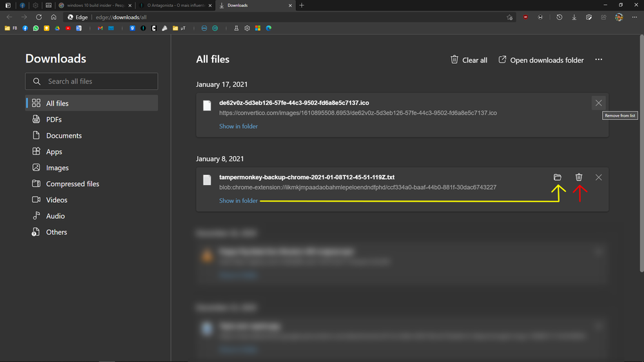The height and width of the screenshot is (362, 644).
Task: Click the tampermonkey backup file name
Action: pyautogui.click(x=307, y=177)
